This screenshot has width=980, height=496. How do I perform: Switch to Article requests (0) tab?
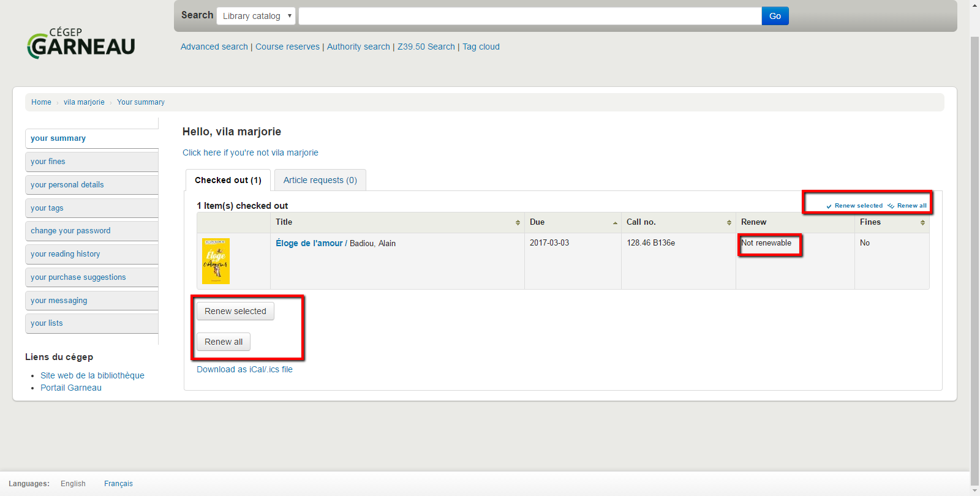tap(320, 180)
